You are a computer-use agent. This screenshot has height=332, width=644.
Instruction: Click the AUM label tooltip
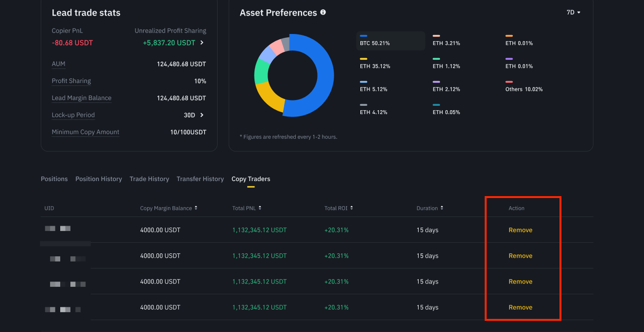(x=58, y=64)
